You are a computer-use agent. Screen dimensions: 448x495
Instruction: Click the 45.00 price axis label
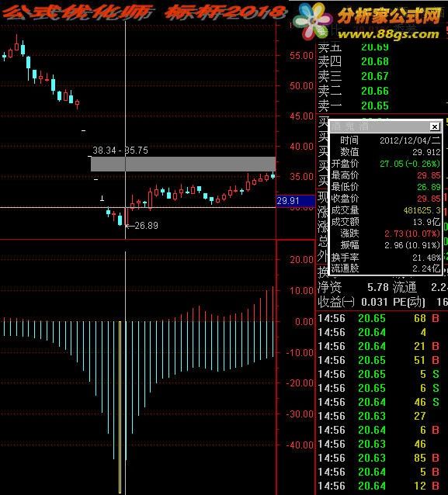click(x=301, y=116)
